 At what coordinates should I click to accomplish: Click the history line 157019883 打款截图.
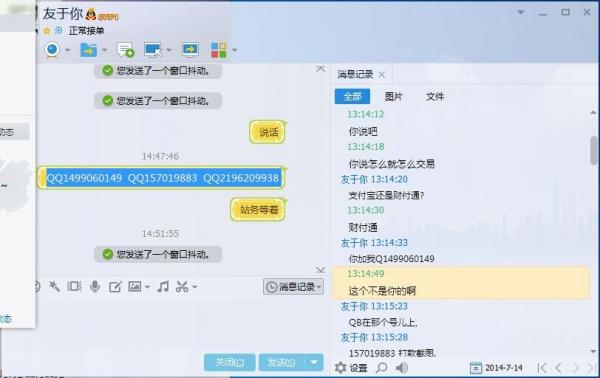pyautogui.click(x=392, y=353)
